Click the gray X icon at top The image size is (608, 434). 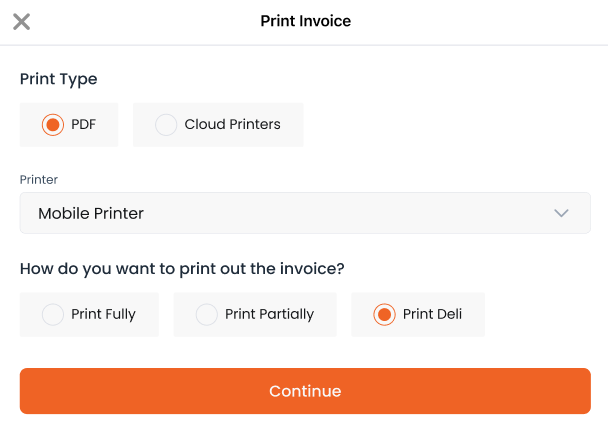tap(21, 21)
